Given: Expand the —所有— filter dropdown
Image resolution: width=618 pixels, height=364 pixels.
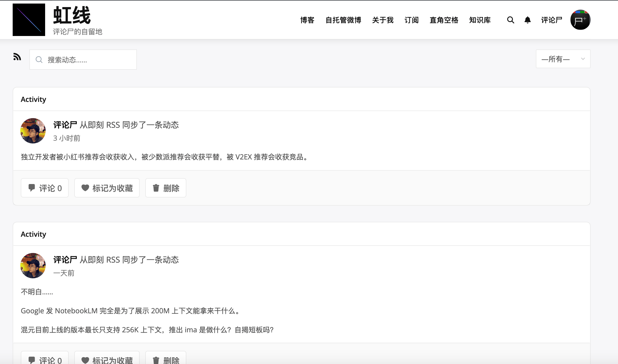Looking at the screenshot, I should [x=563, y=59].
